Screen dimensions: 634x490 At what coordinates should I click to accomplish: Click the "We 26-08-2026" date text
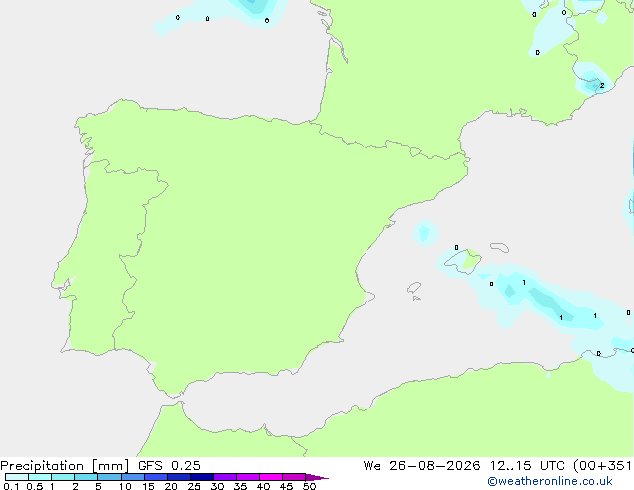[422, 466]
